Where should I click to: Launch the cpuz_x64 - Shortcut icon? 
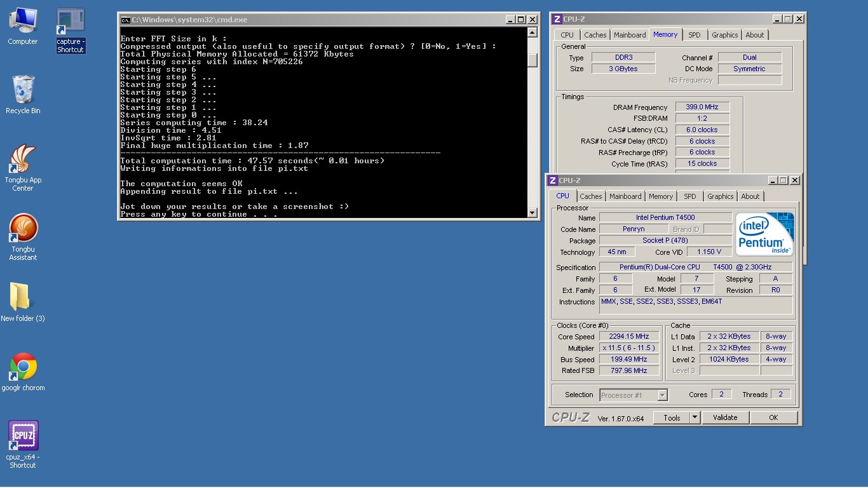pyautogui.click(x=23, y=444)
